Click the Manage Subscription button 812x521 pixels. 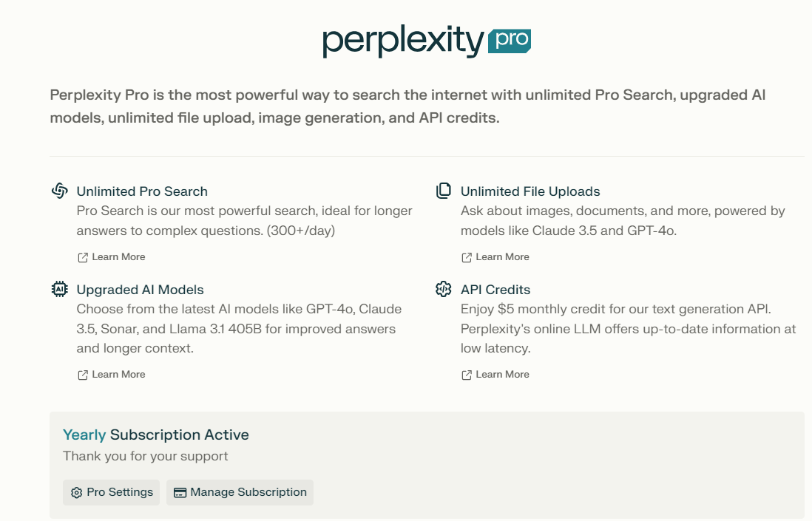[239, 492]
